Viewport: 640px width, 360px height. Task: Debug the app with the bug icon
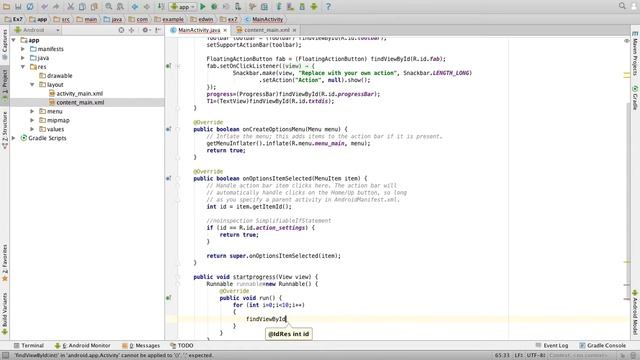(214, 7)
